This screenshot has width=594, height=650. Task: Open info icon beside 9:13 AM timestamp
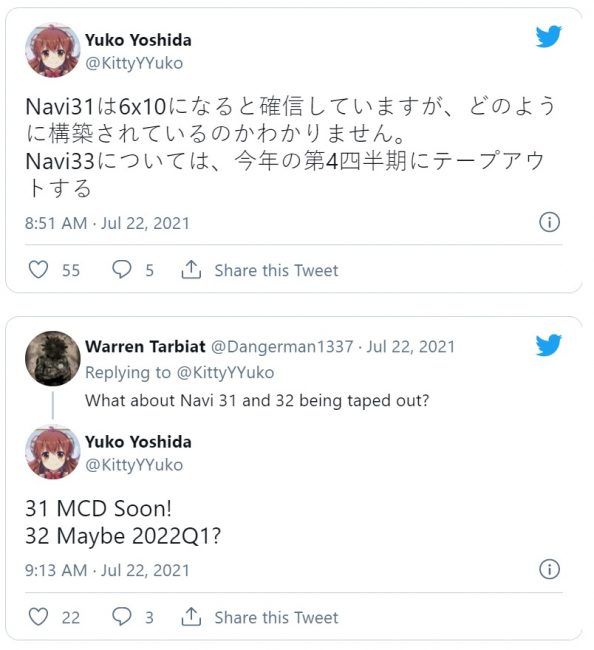pos(549,569)
